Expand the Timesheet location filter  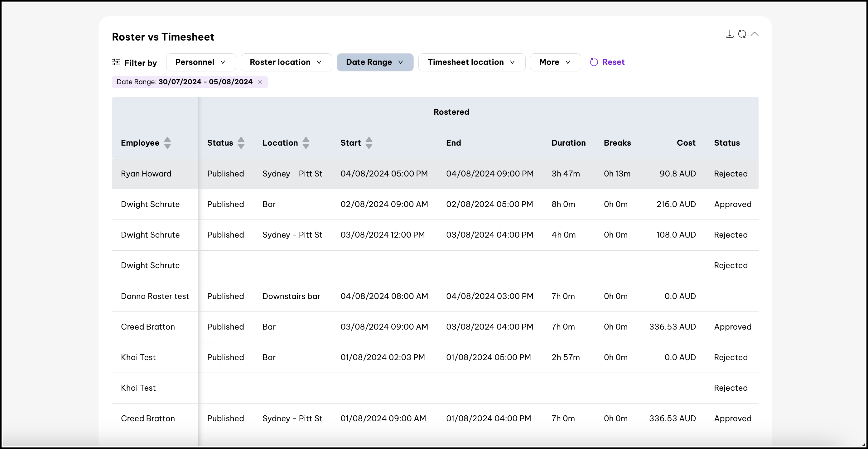[471, 62]
